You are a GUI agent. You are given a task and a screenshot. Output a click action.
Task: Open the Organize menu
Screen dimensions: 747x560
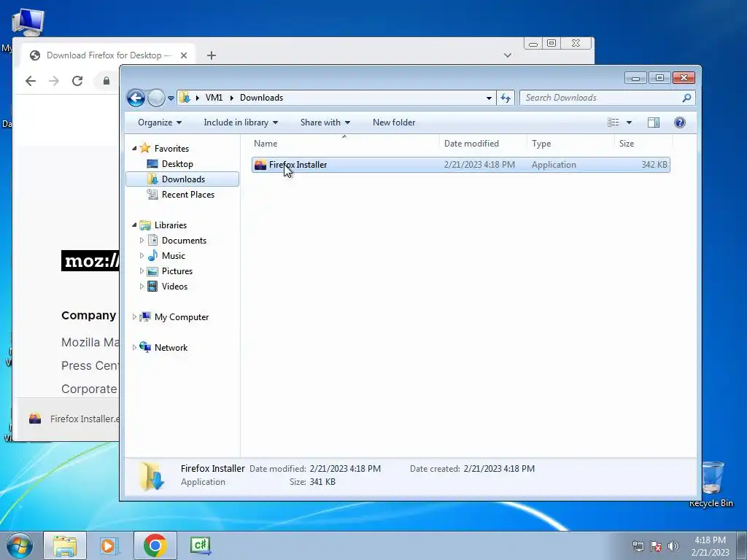(160, 122)
